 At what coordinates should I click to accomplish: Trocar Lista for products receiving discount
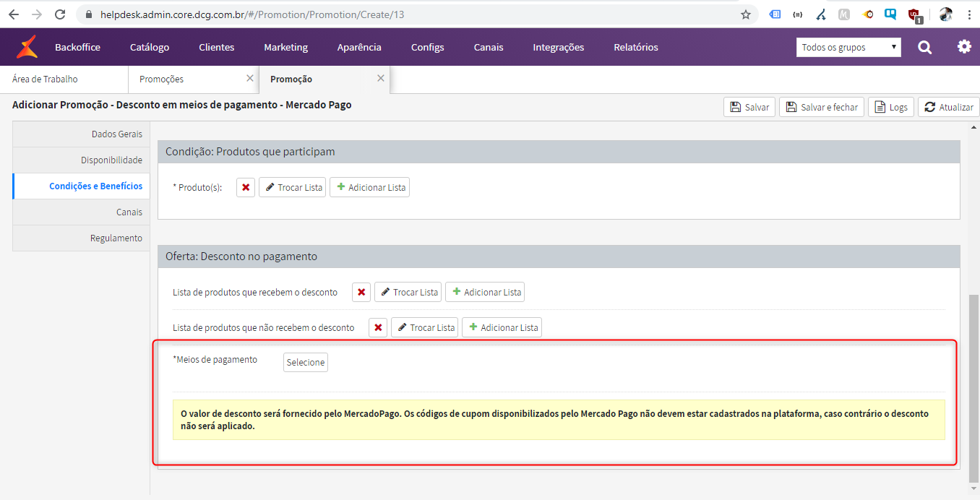coord(408,292)
